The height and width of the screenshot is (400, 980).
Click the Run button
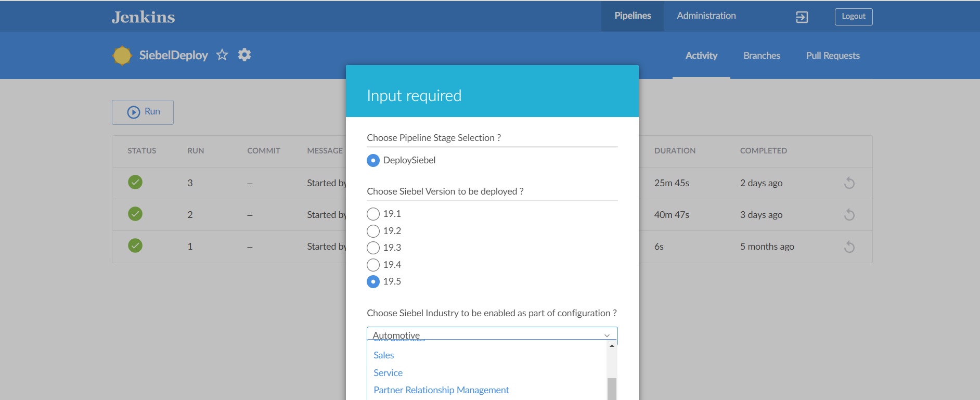point(143,112)
